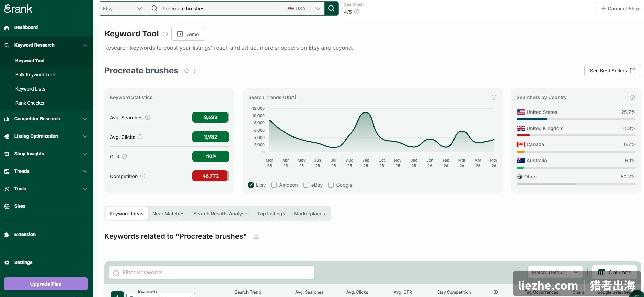This screenshot has width=644, height=297.
Task: Uncheck the Etsy trend checkbox
Action: pos(251,185)
